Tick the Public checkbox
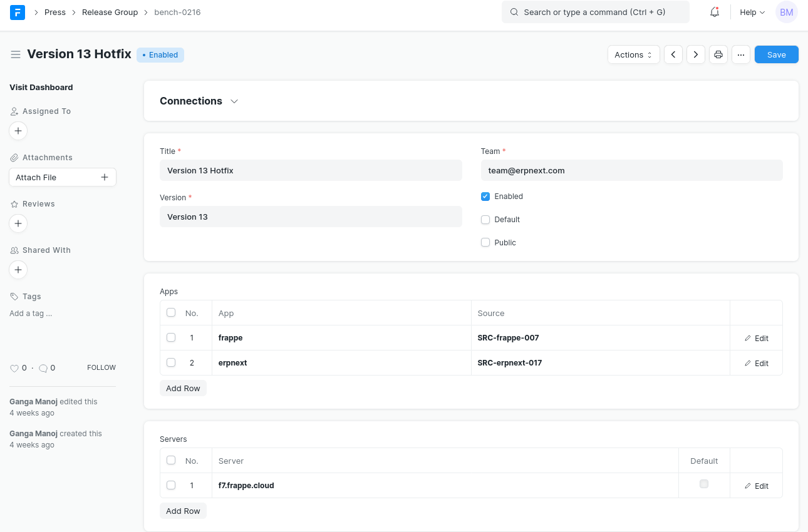 point(485,243)
